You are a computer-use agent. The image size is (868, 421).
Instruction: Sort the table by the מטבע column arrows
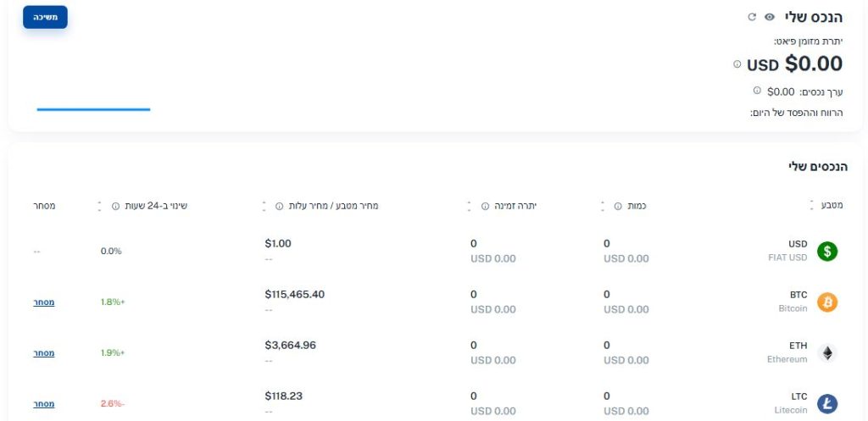pyautogui.click(x=811, y=206)
